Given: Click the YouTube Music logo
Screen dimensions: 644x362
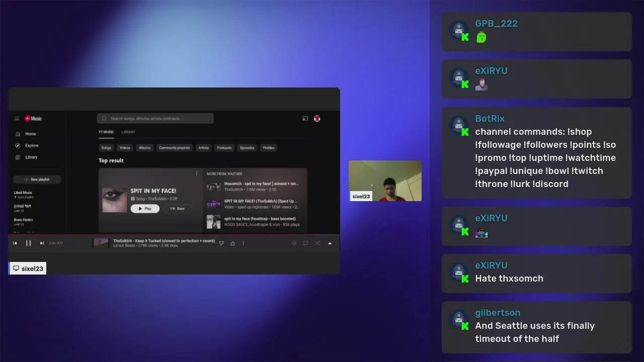Looking at the screenshot, I should tap(33, 119).
